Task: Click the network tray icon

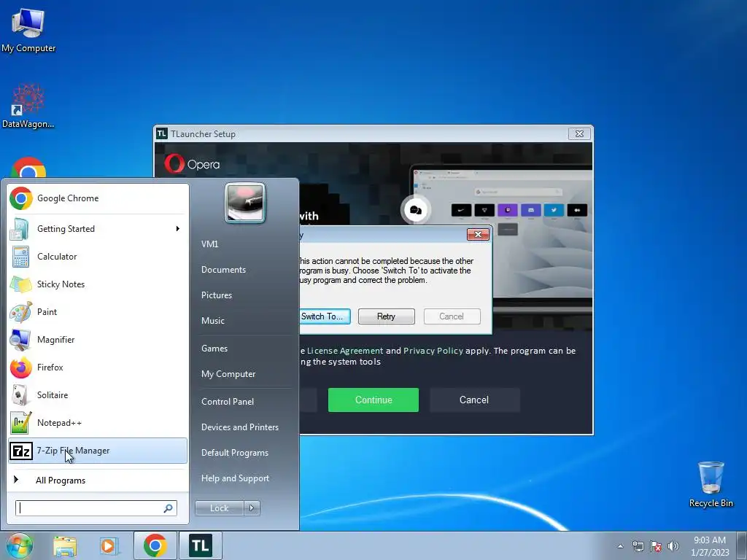Action: pyautogui.click(x=638, y=546)
